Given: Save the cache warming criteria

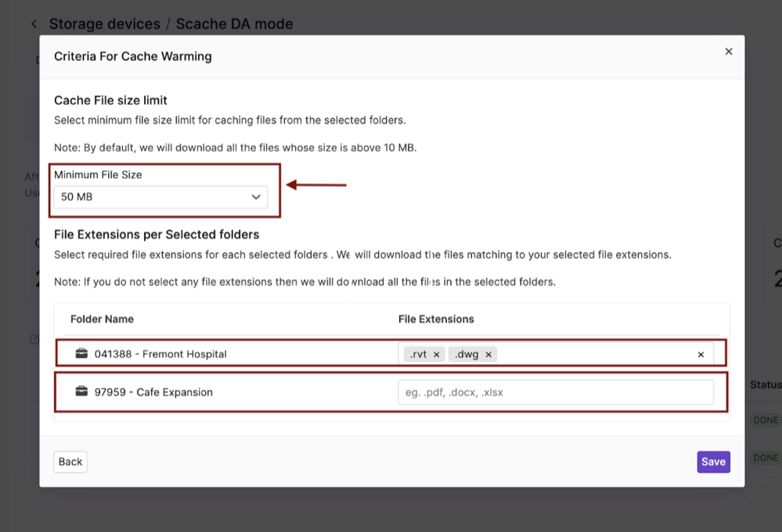Looking at the screenshot, I should tap(713, 462).
